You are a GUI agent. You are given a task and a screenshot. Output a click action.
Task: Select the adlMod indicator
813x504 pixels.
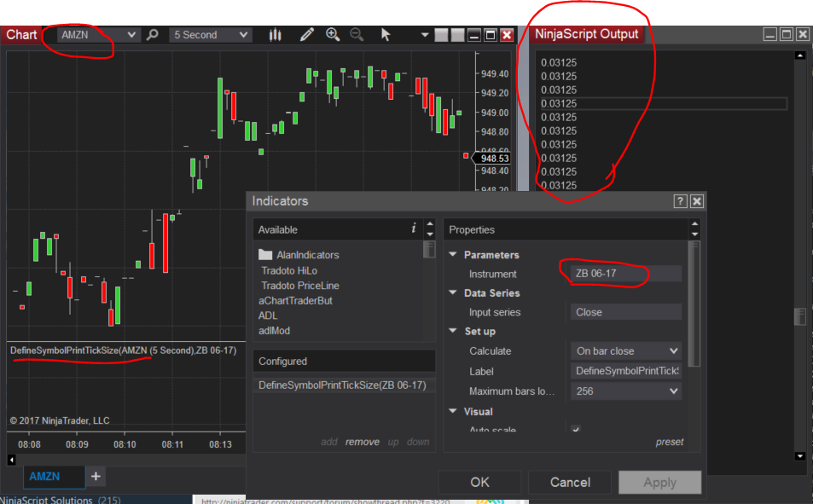pyautogui.click(x=274, y=330)
